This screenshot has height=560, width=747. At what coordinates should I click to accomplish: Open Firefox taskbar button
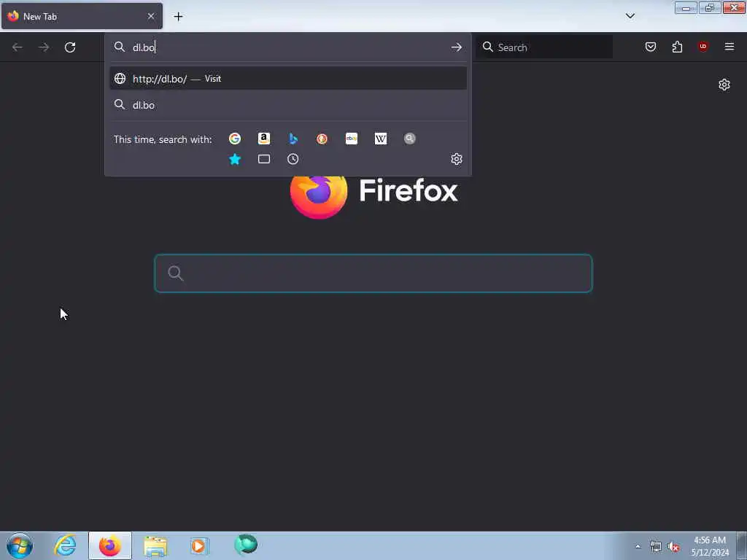110,545
